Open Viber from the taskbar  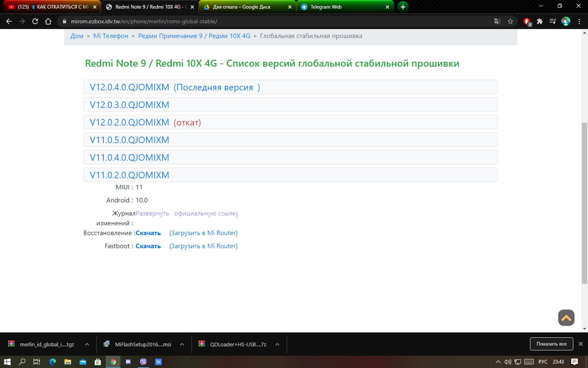(x=143, y=362)
